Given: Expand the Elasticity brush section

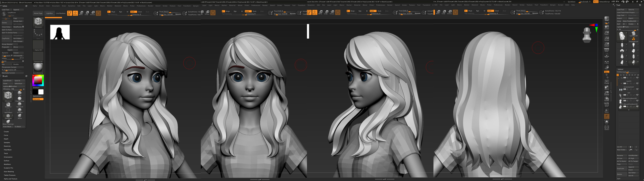Looking at the screenshot, I should (x=7, y=146).
